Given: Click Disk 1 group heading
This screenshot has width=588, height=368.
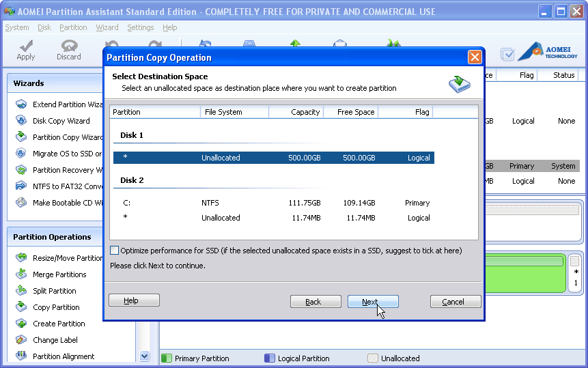Looking at the screenshot, I should 132,135.
